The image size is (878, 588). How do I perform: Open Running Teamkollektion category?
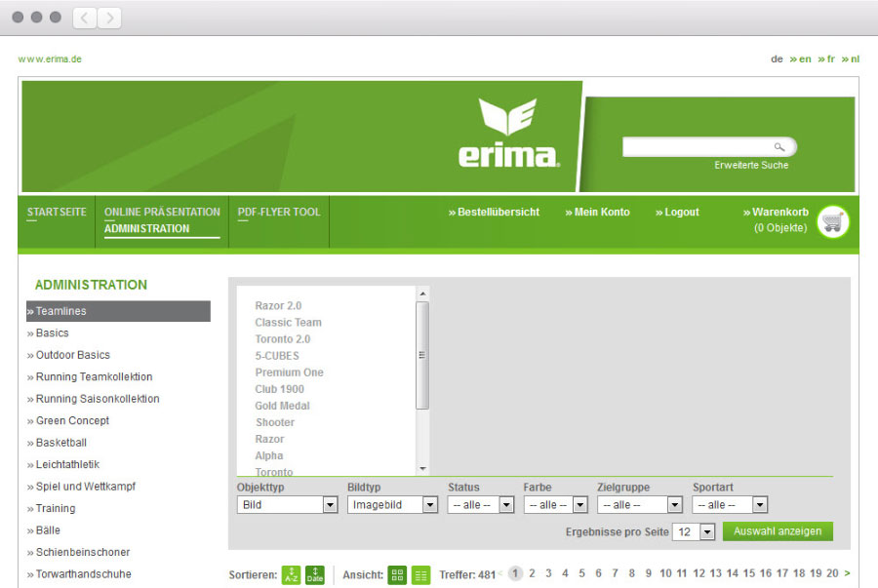pyautogui.click(x=90, y=376)
